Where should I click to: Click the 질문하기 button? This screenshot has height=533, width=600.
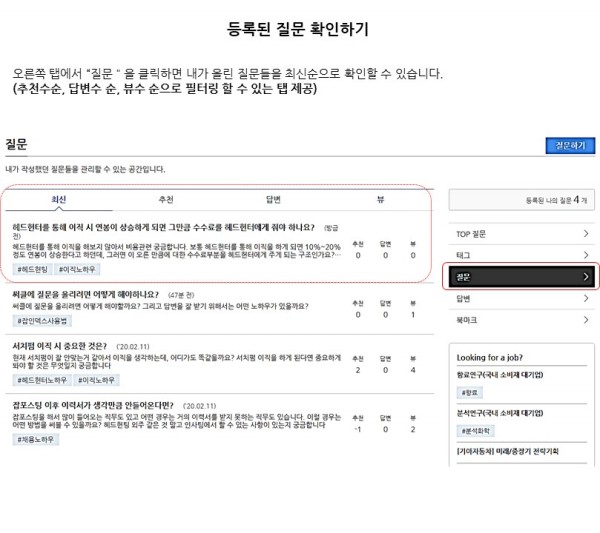click(570, 146)
